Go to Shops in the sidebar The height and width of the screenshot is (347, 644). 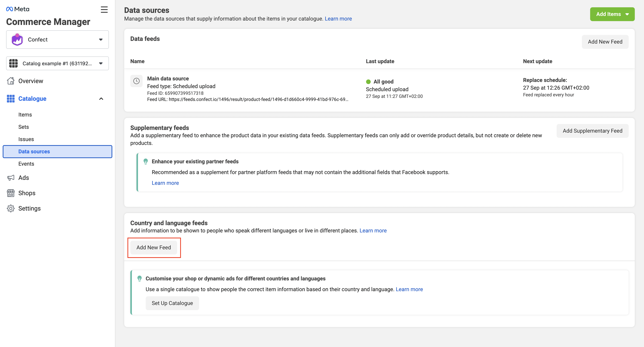[27, 193]
